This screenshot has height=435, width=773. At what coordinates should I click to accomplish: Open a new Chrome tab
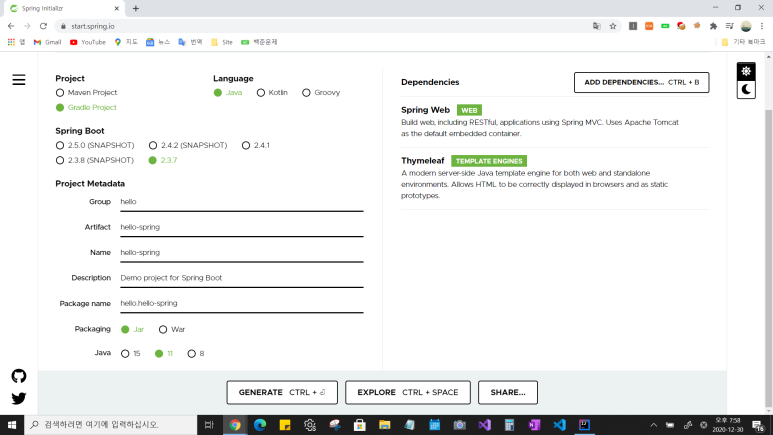(136, 8)
